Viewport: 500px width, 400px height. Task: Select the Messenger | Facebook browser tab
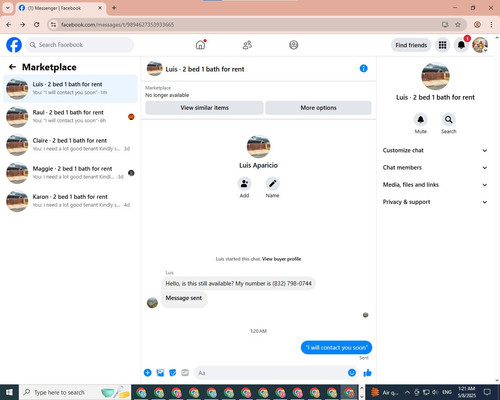coord(61,8)
